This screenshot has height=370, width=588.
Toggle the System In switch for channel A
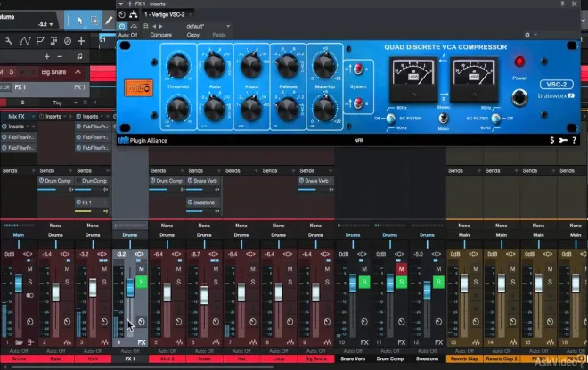point(358,69)
